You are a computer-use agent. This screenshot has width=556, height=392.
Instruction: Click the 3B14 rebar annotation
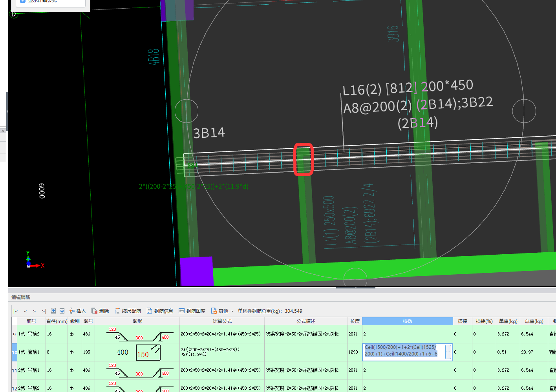(209, 133)
